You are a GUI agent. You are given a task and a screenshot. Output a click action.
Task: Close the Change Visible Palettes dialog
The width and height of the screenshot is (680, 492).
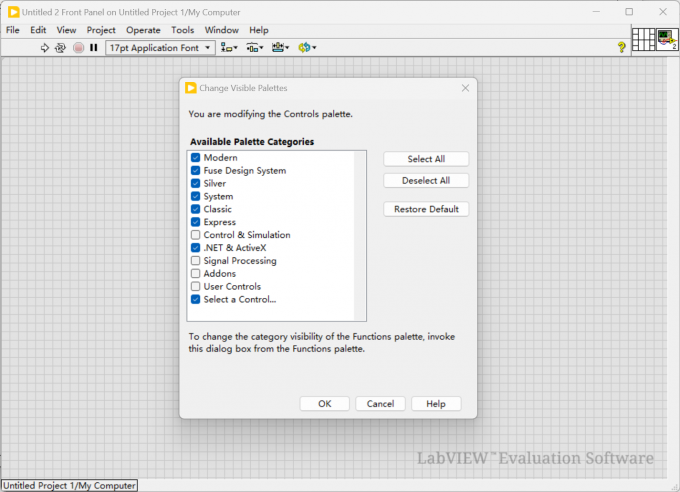point(465,88)
